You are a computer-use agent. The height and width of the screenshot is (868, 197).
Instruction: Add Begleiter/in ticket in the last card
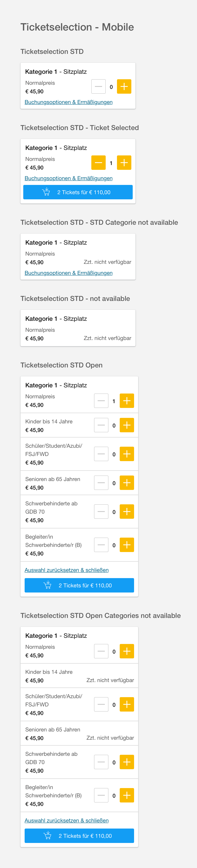(x=127, y=795)
